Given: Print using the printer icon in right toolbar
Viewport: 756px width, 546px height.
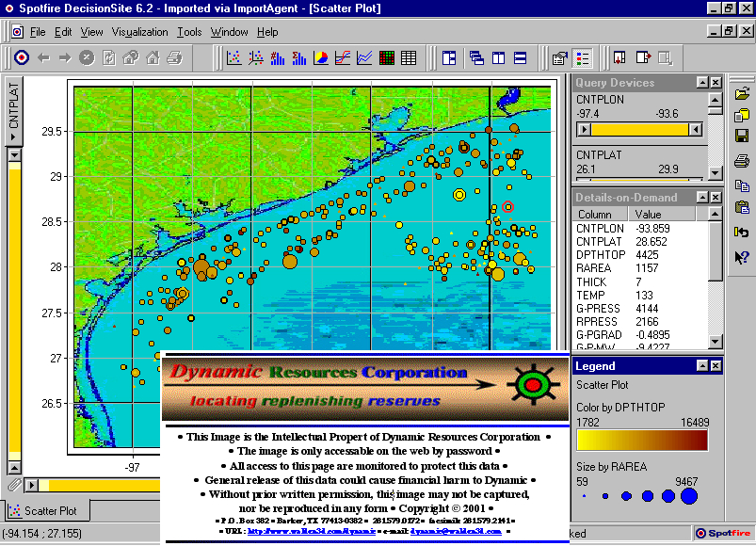Looking at the screenshot, I should coord(742,161).
